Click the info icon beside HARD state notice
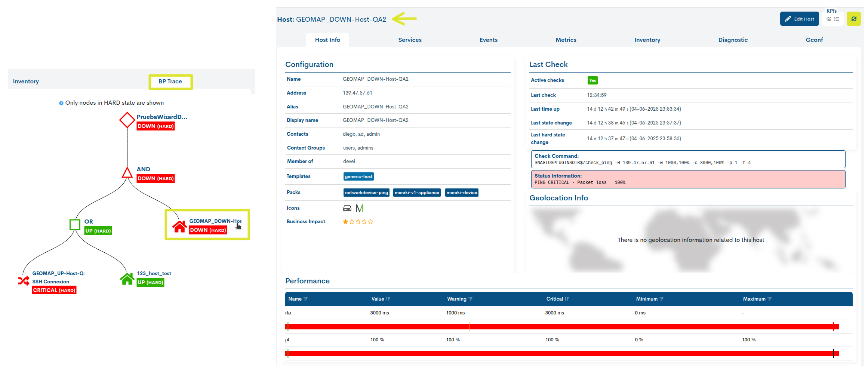 click(61, 103)
